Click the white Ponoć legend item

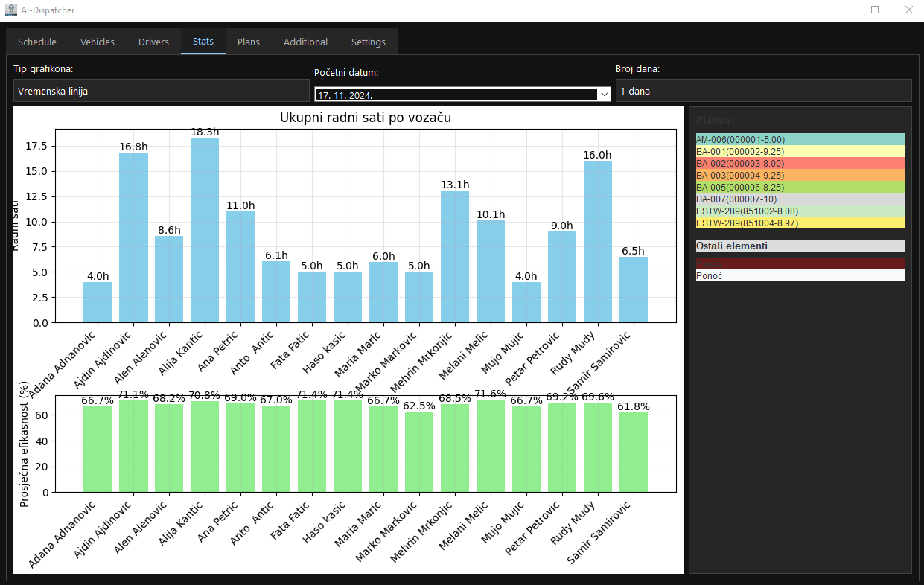[x=800, y=275]
